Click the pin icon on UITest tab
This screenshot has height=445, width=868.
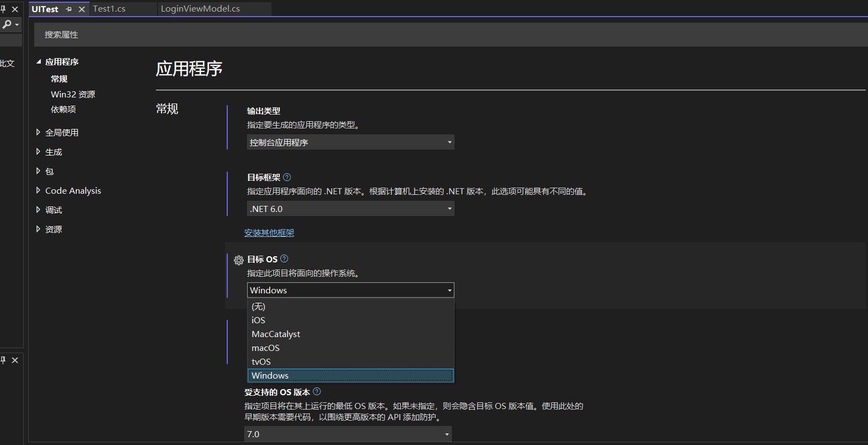tap(69, 9)
